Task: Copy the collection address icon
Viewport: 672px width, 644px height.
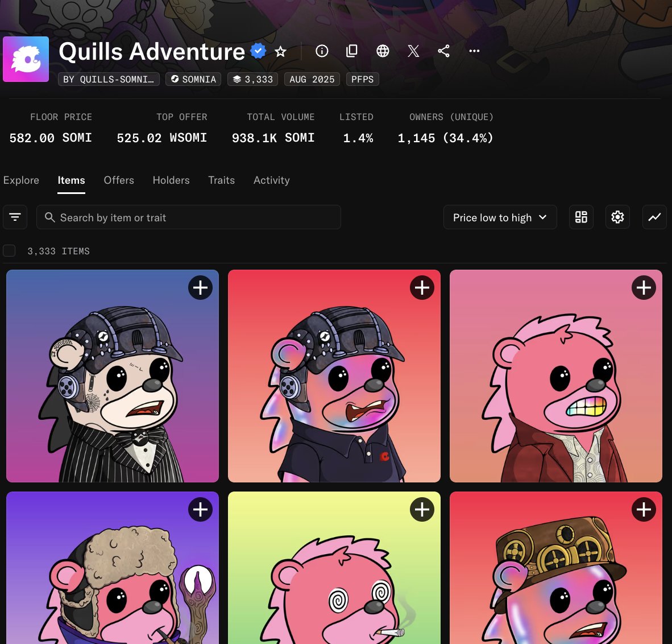Action: tap(352, 51)
